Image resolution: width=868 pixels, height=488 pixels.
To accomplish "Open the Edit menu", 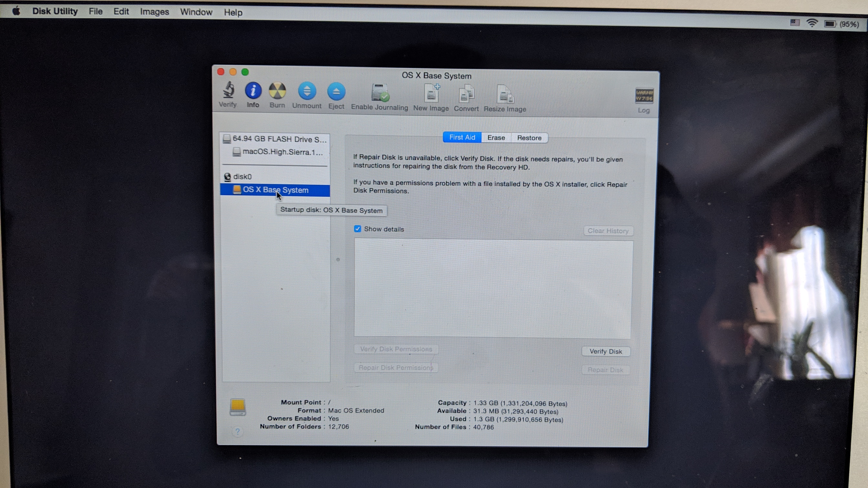I will pyautogui.click(x=121, y=11).
